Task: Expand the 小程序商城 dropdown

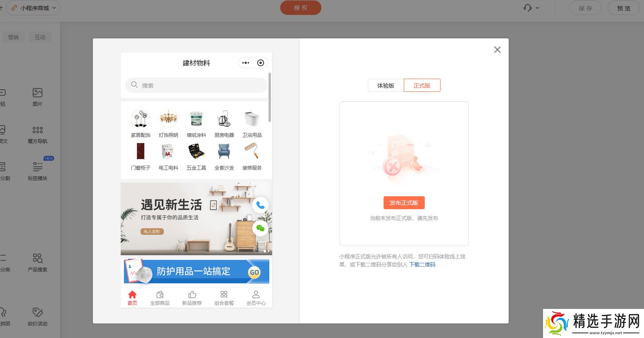Action: point(35,8)
